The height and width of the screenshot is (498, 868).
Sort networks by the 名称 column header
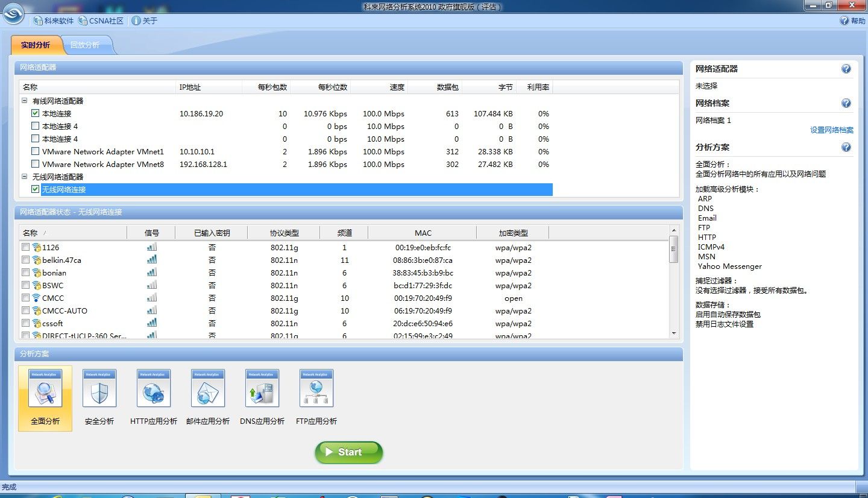coord(30,233)
